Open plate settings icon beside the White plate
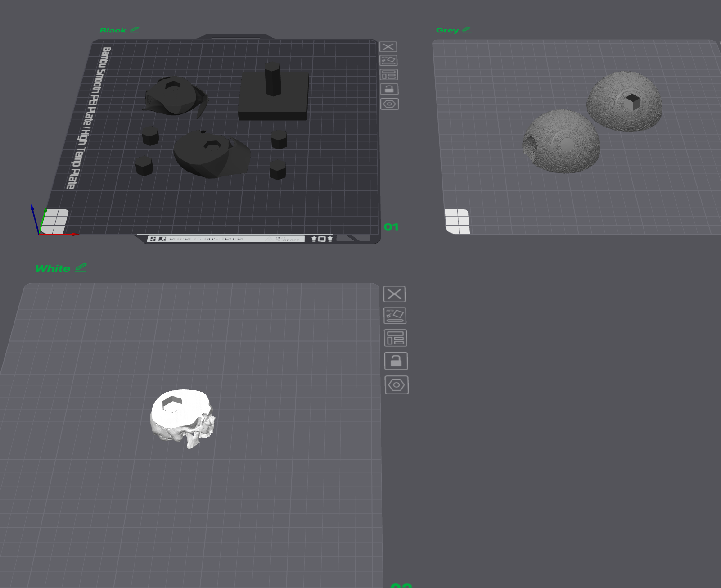 click(x=397, y=385)
